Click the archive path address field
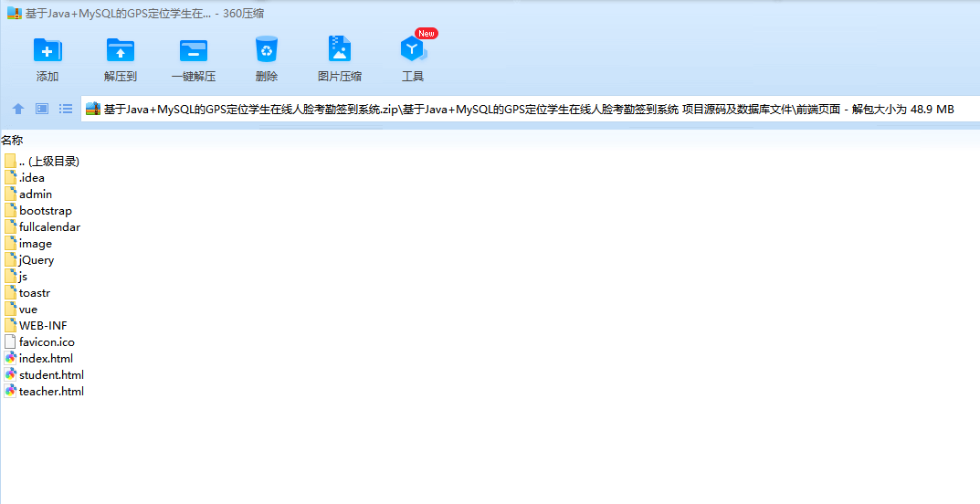980x504 pixels. tap(530, 109)
